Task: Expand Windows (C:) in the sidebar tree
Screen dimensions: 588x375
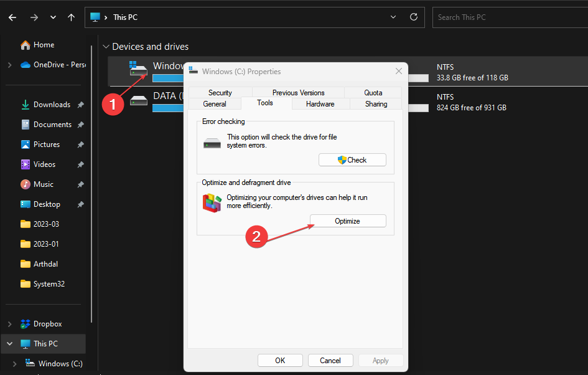Action: [15, 363]
